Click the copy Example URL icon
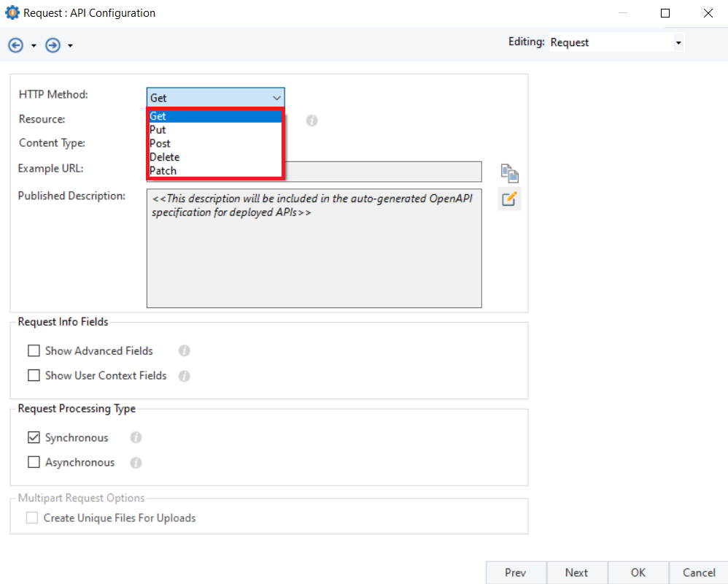Viewport: 728px width, 584px height. tap(509, 173)
